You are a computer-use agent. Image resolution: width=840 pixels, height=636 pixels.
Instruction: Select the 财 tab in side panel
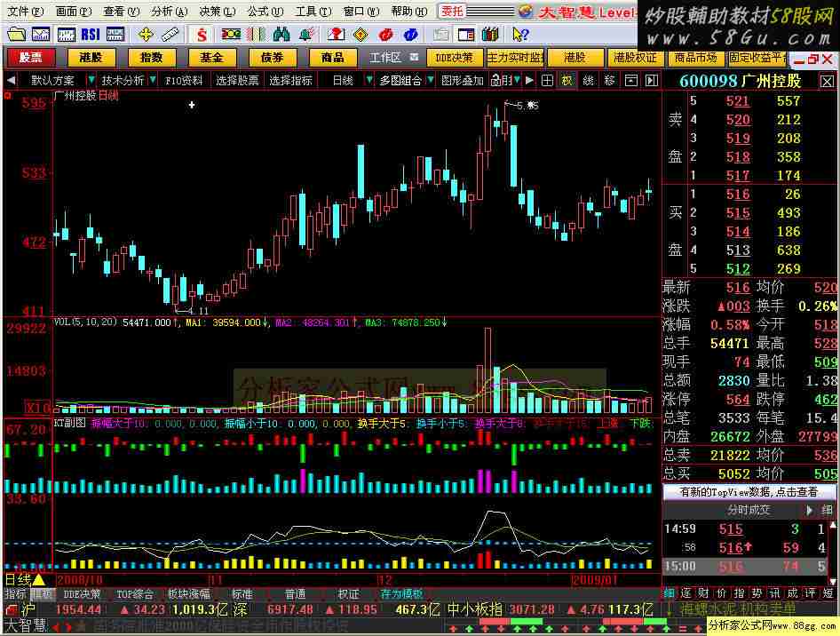tap(703, 593)
